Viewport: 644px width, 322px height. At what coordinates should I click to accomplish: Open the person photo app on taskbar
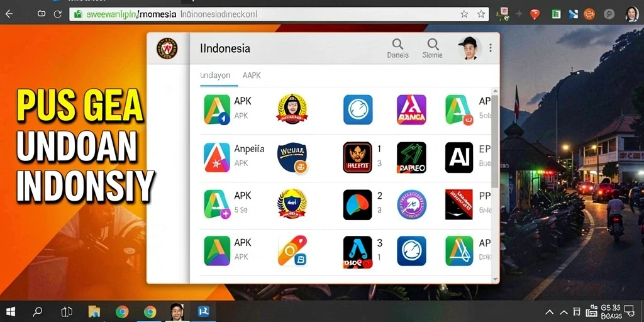point(177,312)
